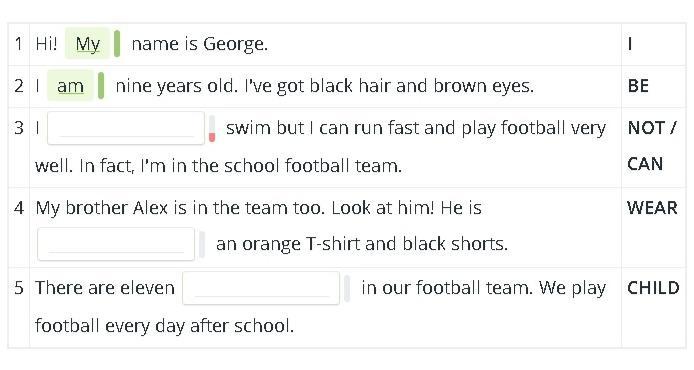Click the hint word 'WEAR'
The height and width of the screenshot is (370, 694).
tap(652, 208)
